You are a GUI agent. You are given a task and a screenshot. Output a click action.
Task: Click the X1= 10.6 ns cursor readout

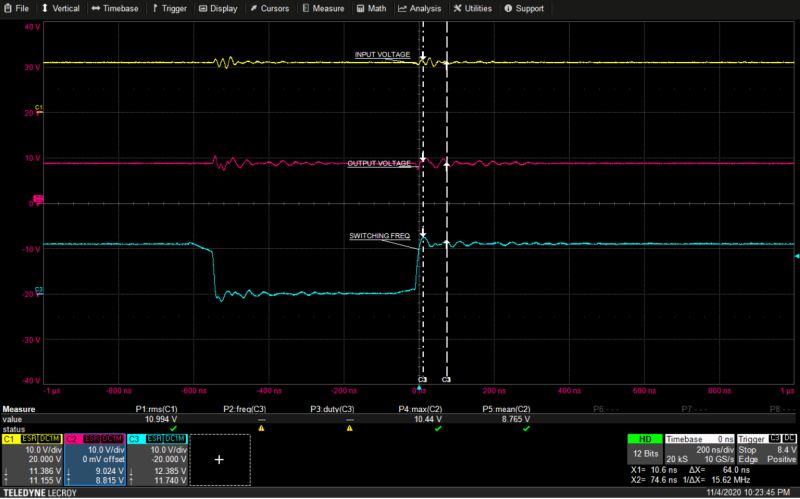654,470
